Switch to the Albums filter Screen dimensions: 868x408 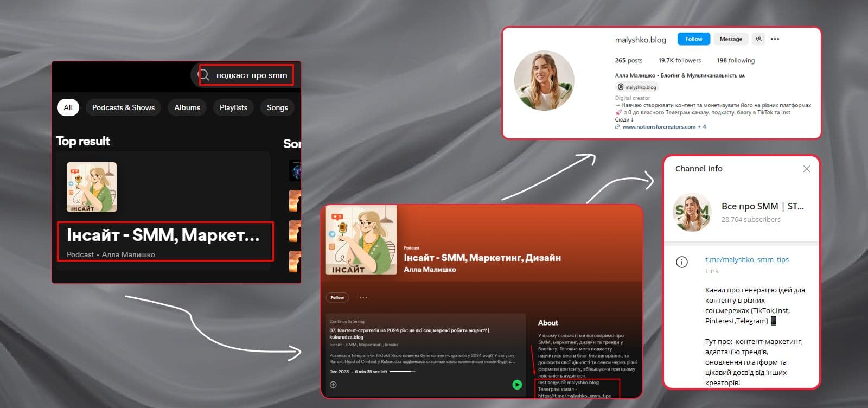coord(187,107)
